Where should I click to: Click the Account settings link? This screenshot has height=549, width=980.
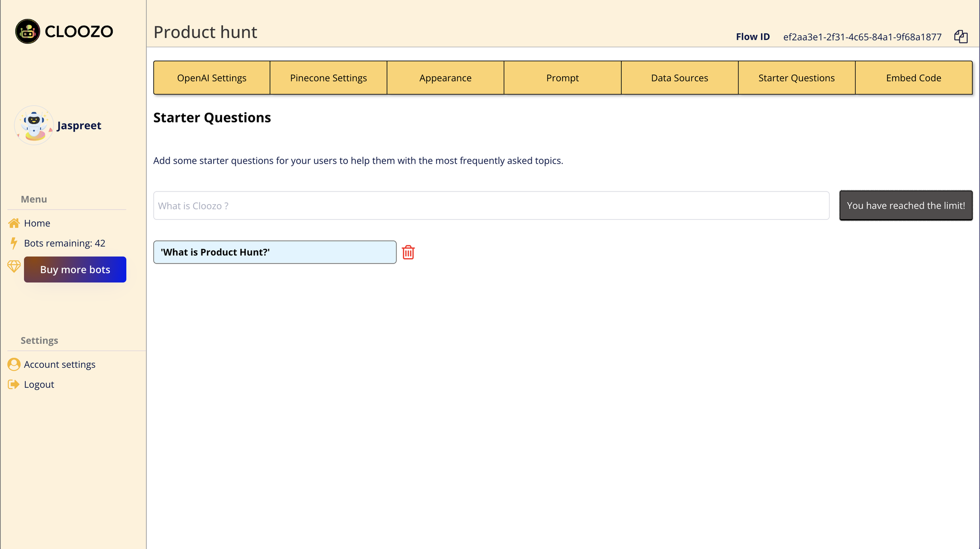point(60,364)
